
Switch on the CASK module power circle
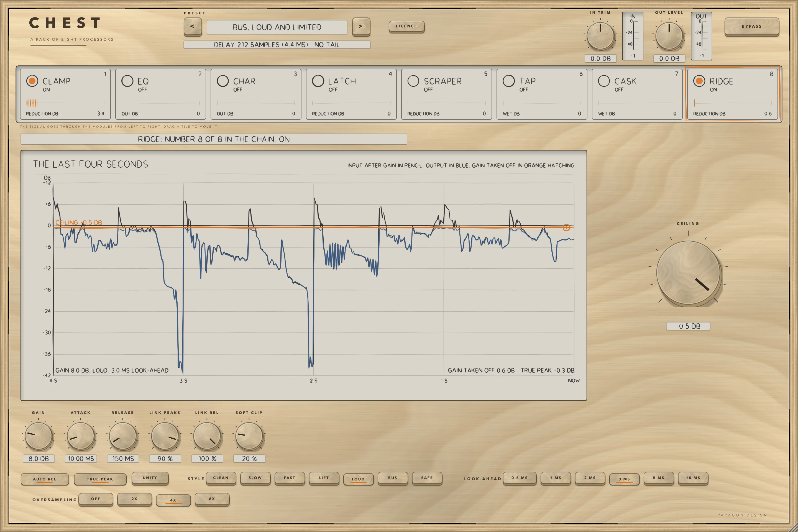pos(604,81)
